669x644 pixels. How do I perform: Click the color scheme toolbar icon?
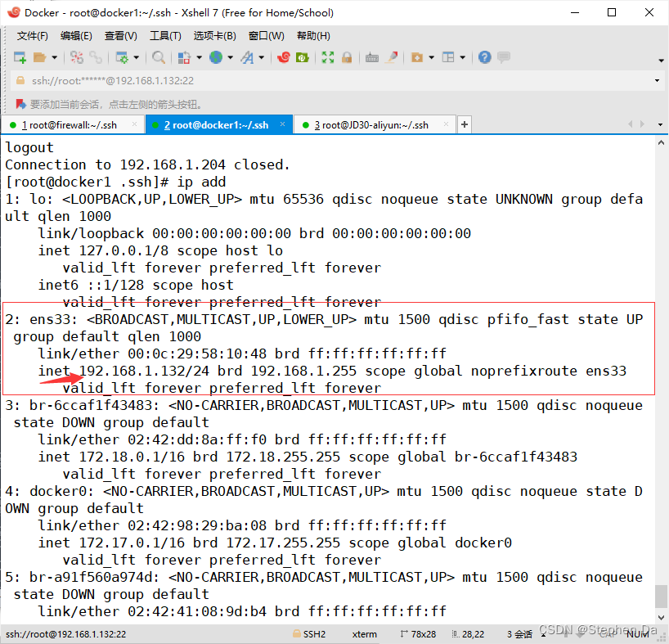tap(184, 57)
